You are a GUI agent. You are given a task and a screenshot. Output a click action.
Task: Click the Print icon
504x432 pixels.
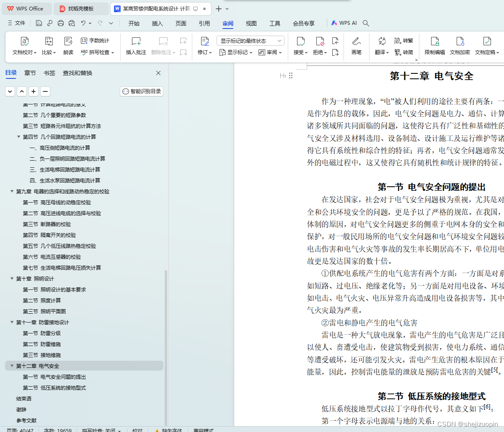(x=61, y=23)
